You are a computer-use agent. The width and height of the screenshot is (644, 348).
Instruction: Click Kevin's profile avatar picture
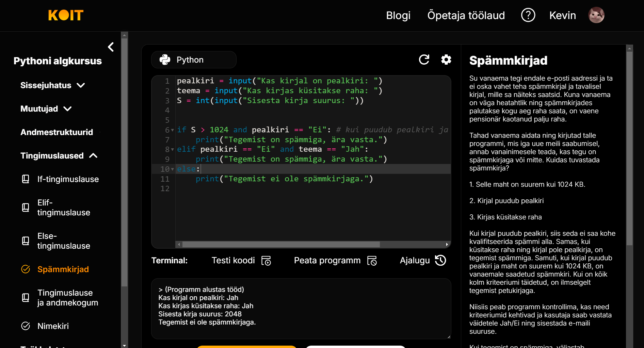(x=596, y=15)
